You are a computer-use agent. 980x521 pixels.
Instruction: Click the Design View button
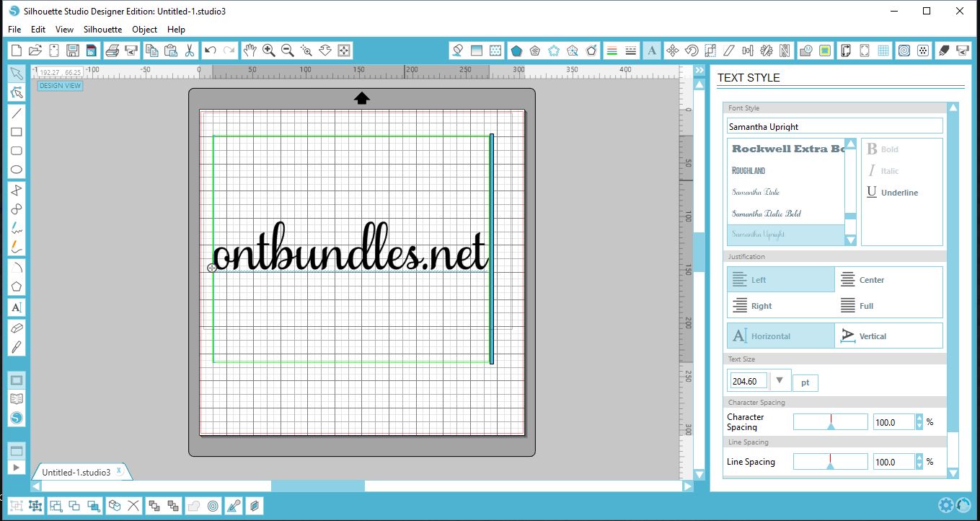click(x=61, y=86)
